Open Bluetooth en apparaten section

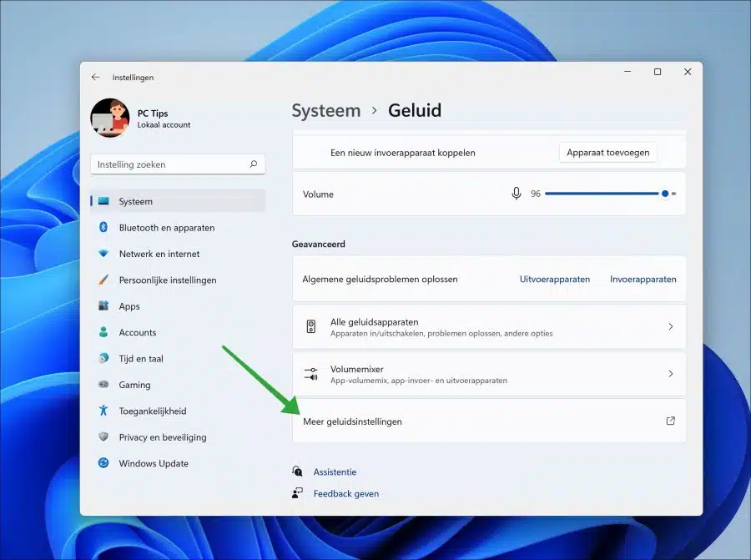coord(178,228)
